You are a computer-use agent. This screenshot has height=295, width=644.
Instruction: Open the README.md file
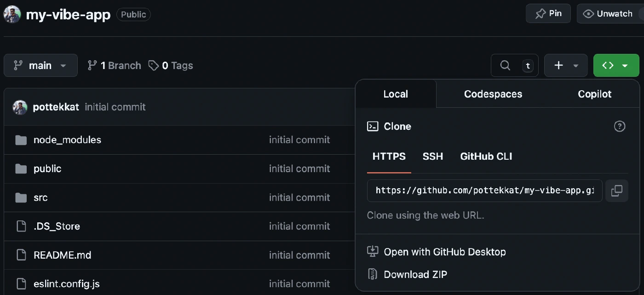(x=63, y=255)
